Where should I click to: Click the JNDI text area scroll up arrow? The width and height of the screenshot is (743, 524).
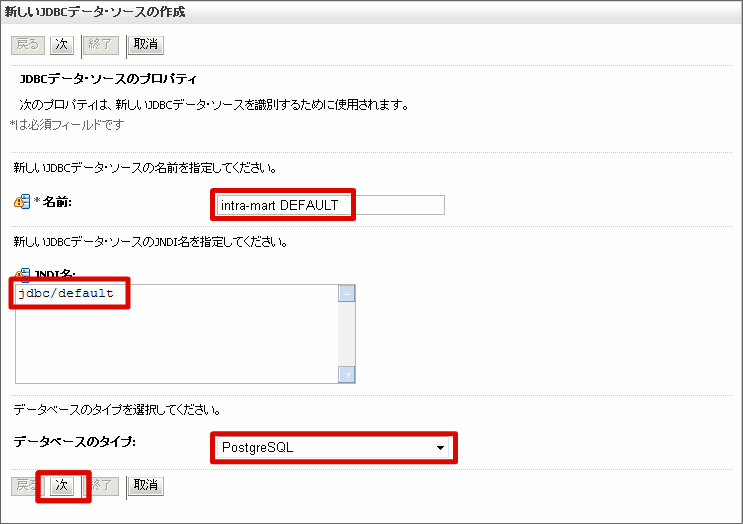(347, 294)
